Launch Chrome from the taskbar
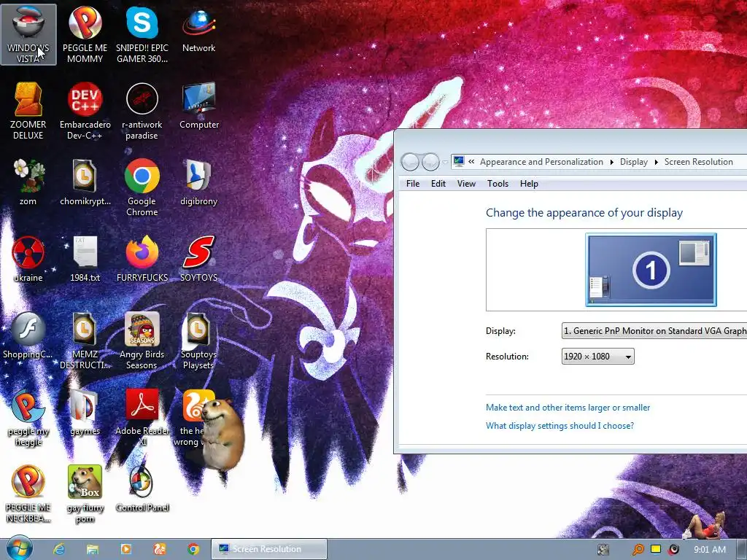747x560 pixels. pyautogui.click(x=193, y=549)
